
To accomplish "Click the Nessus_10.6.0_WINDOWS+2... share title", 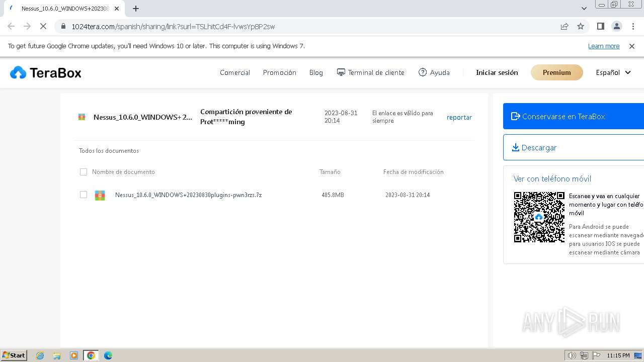I will pyautogui.click(x=143, y=117).
